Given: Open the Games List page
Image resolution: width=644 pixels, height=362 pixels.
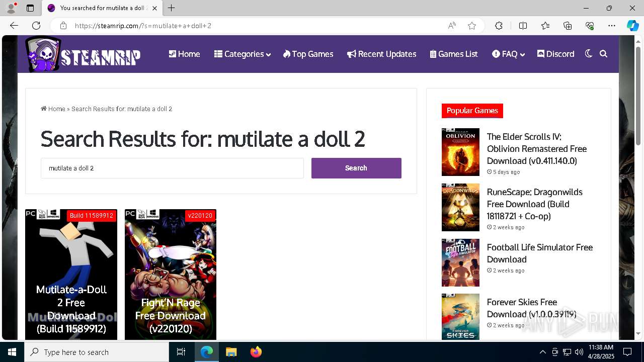Looking at the screenshot, I should [454, 54].
